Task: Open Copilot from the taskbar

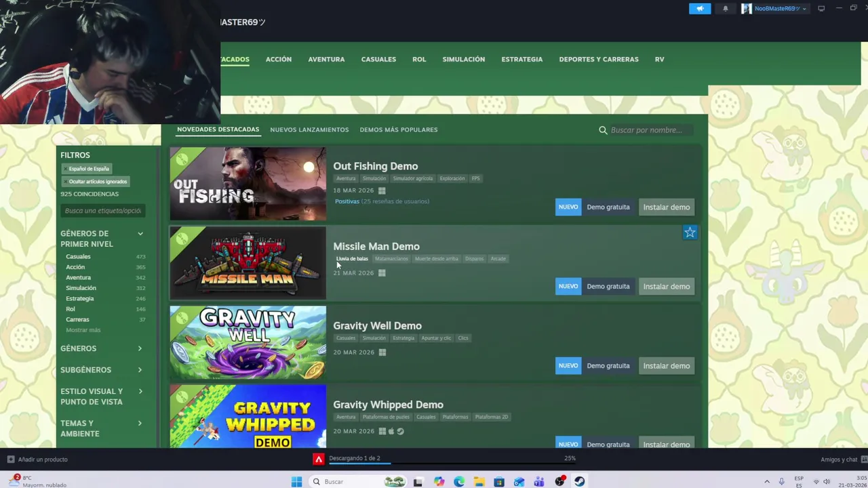Action: pyautogui.click(x=439, y=482)
